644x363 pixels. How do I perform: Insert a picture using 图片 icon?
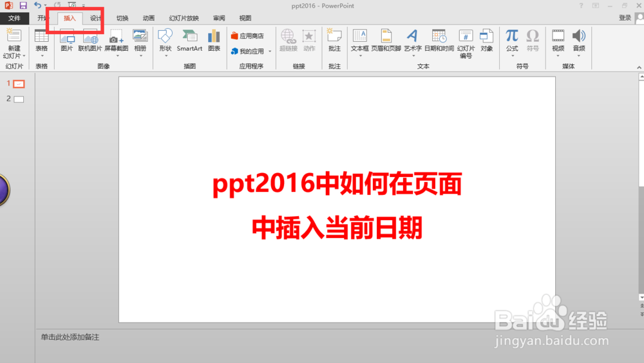[x=67, y=41]
